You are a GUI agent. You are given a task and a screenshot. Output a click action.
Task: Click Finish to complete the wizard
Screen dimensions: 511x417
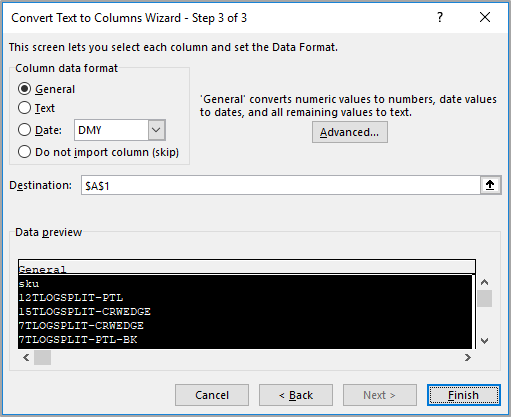[464, 395]
